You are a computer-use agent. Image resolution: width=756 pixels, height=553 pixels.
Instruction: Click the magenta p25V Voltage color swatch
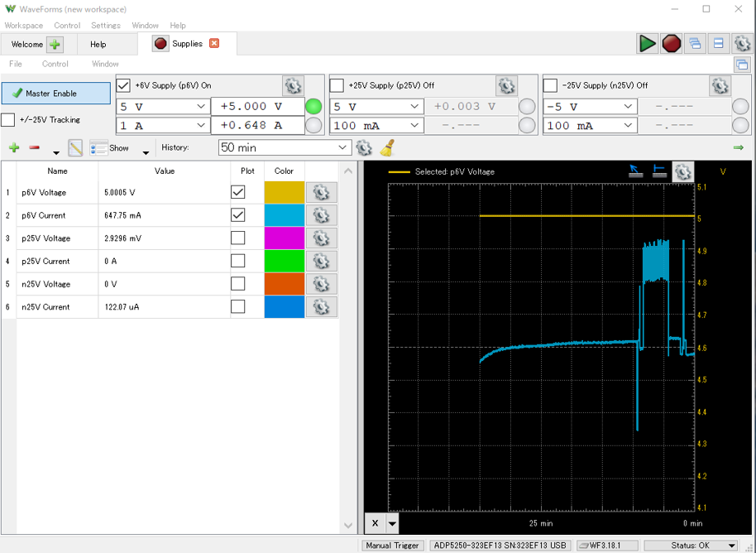(284, 238)
